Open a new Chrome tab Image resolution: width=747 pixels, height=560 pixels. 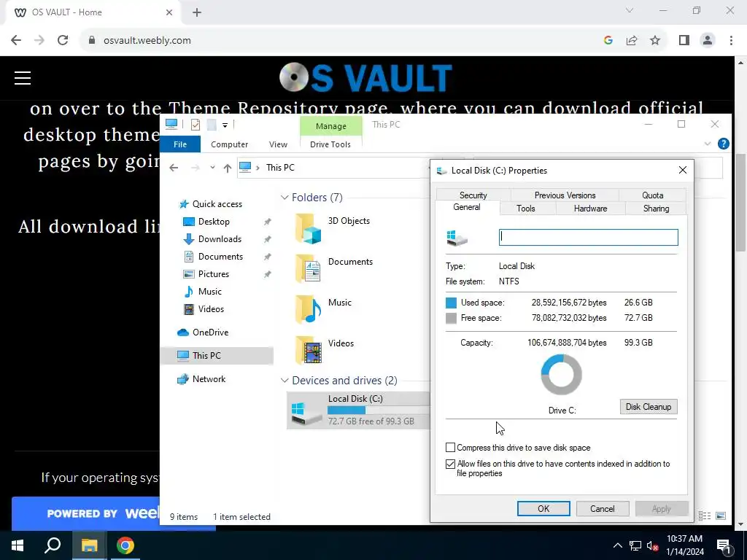[x=197, y=13]
